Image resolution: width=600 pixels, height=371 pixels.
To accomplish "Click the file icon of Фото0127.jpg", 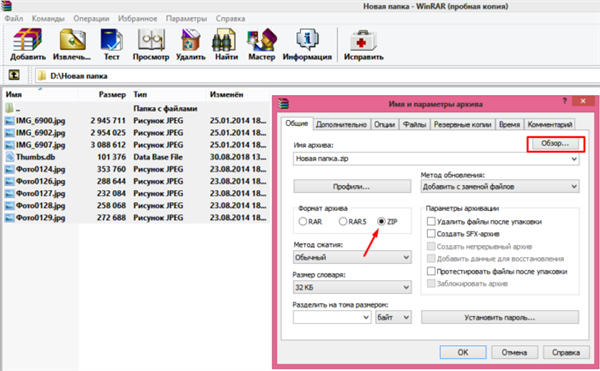I will point(10,194).
